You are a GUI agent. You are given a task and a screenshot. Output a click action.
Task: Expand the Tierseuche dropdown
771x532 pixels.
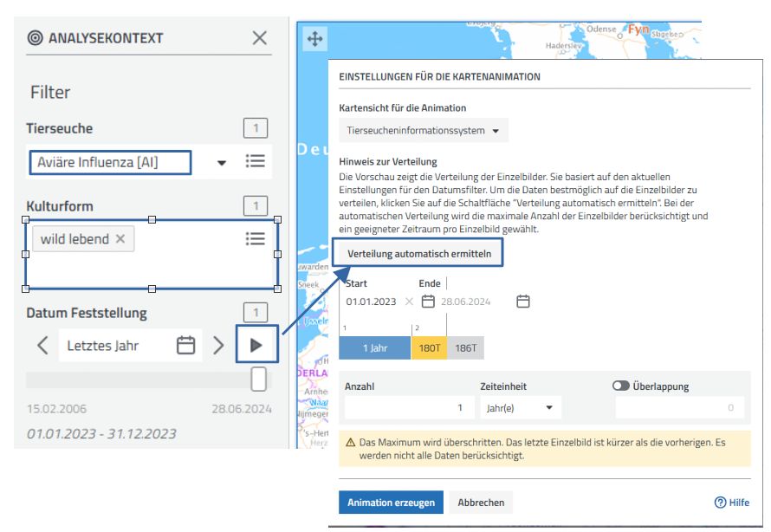coord(222,162)
